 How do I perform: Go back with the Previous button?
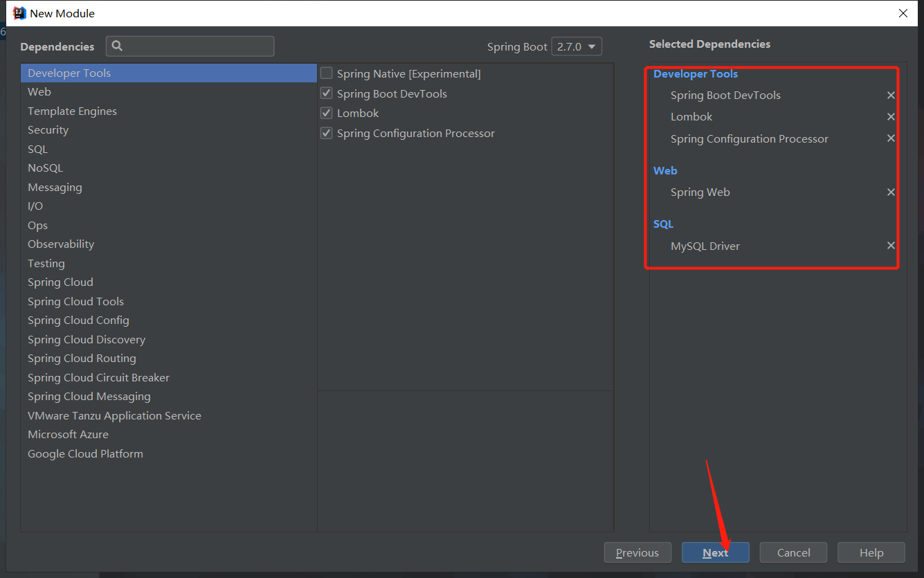point(637,552)
